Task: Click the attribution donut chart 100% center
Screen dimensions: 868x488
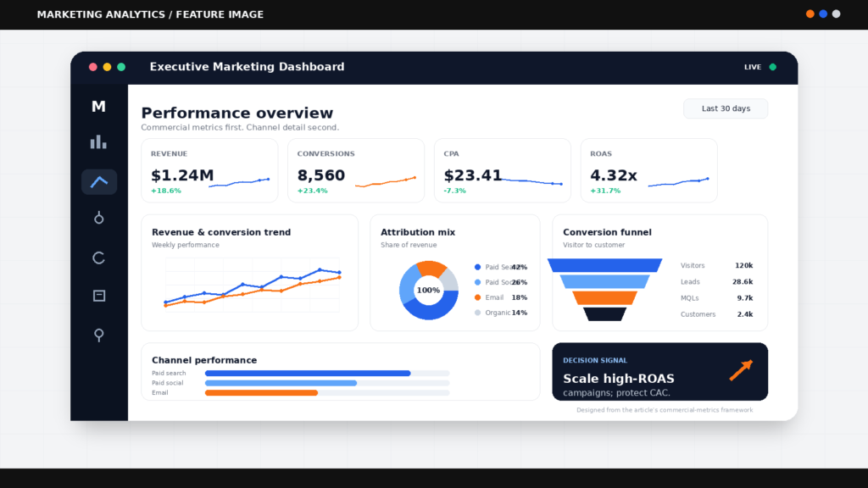Action: (428, 290)
